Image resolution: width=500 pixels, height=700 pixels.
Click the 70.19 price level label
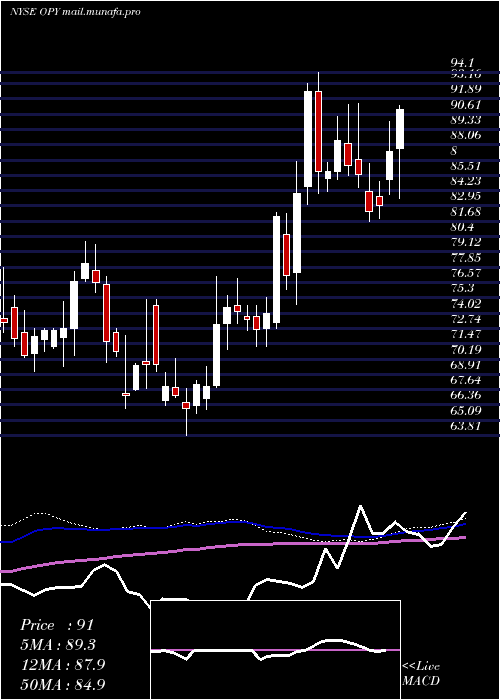tap(466, 350)
